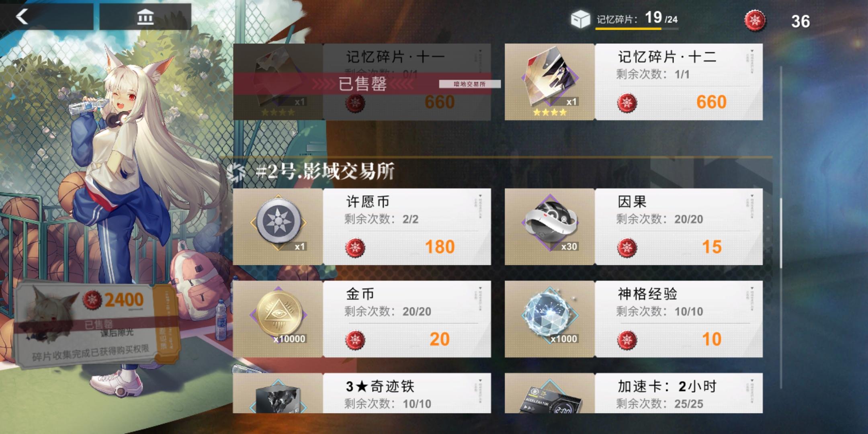Purchase 因果 priced at 15
Screen dimensions: 868x434
(679, 247)
